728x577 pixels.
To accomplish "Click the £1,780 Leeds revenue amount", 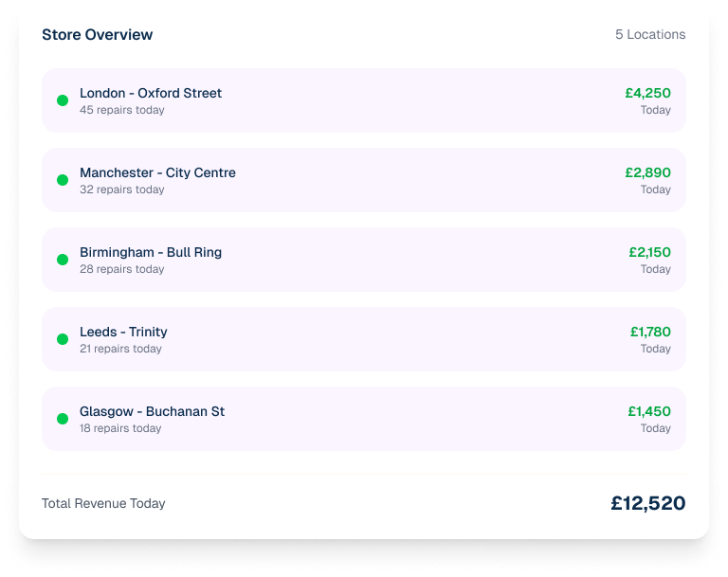I will click(650, 332).
